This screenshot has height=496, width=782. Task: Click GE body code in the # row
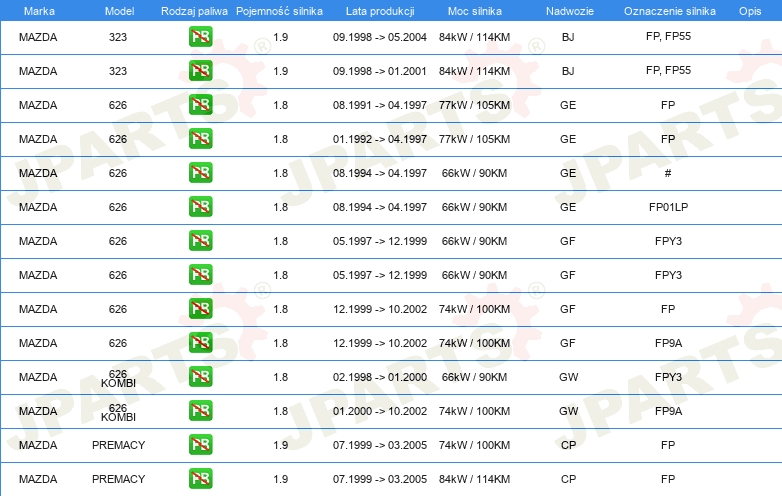click(x=568, y=173)
